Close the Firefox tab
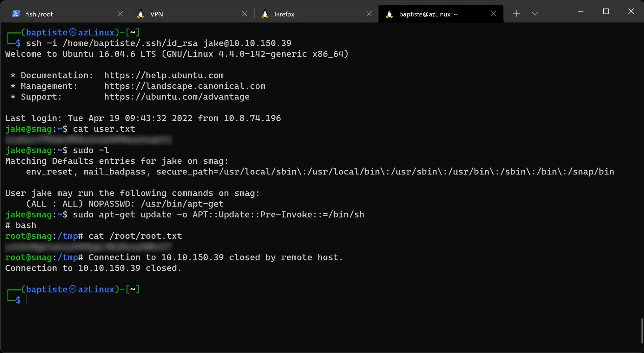This screenshot has height=353, width=644. click(369, 14)
